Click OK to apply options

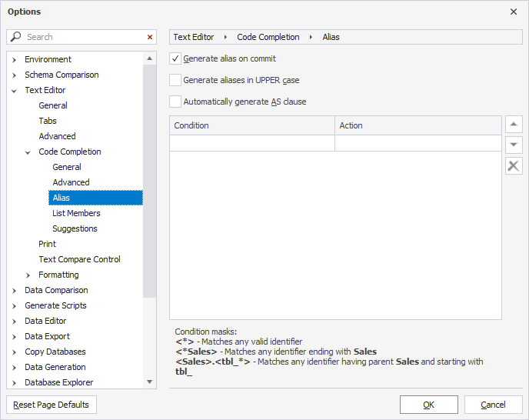[x=429, y=405]
